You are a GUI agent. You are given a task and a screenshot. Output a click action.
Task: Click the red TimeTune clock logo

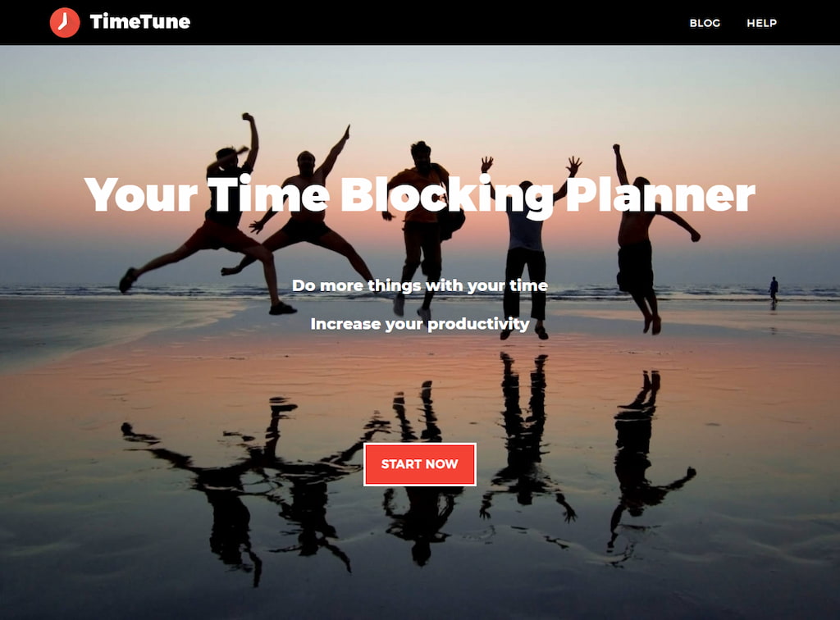[64, 22]
